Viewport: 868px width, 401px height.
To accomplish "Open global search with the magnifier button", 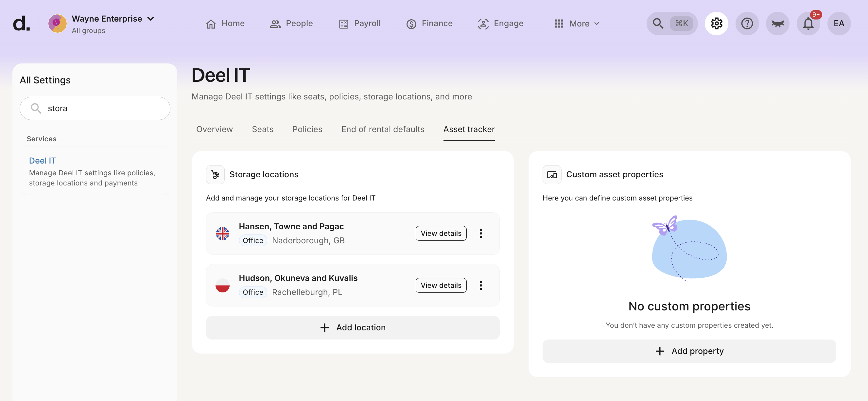I will pyautogui.click(x=672, y=24).
